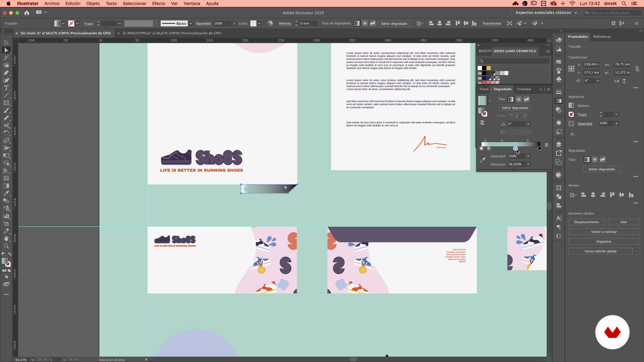Viewport: 644px width, 362px height.
Task: Switch to the Bibliotecas tab
Action: coord(602,37)
